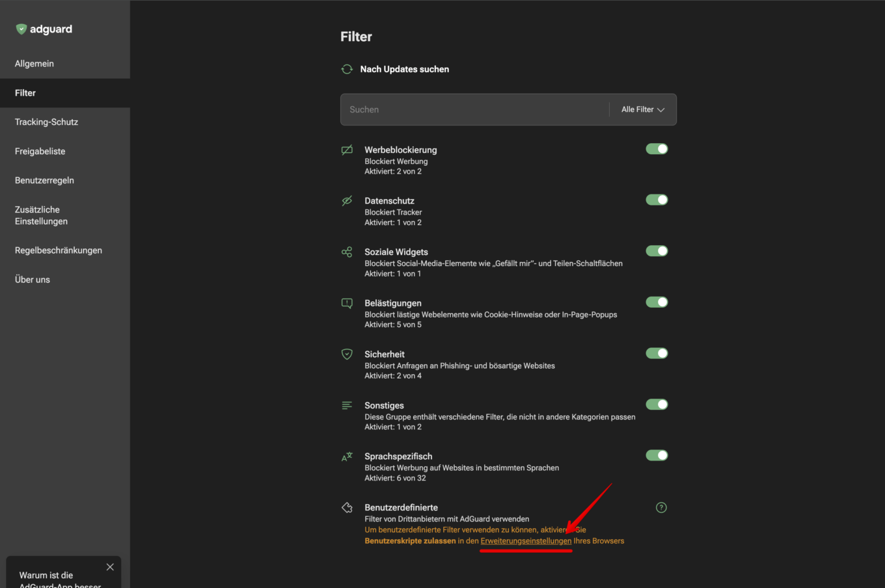Turn off the Datenschutz filter switch

click(x=657, y=200)
